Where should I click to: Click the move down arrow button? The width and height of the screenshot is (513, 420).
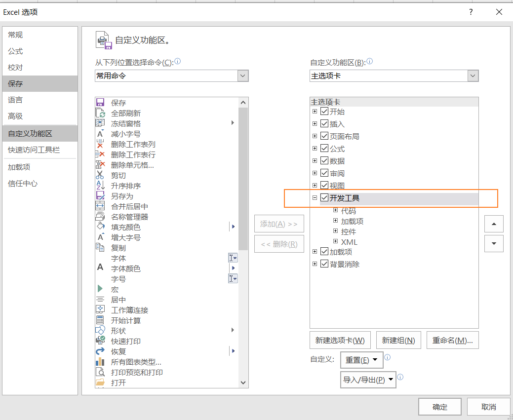(494, 243)
